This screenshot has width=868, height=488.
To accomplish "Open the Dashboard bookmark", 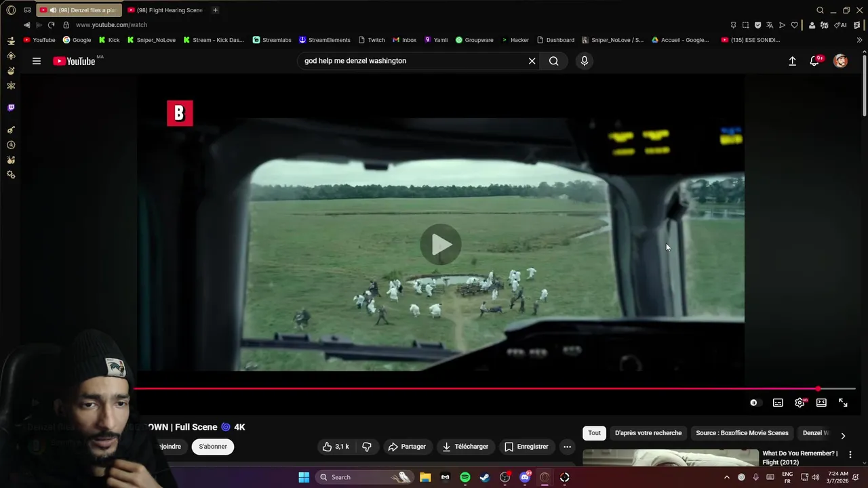I will 555,40.
